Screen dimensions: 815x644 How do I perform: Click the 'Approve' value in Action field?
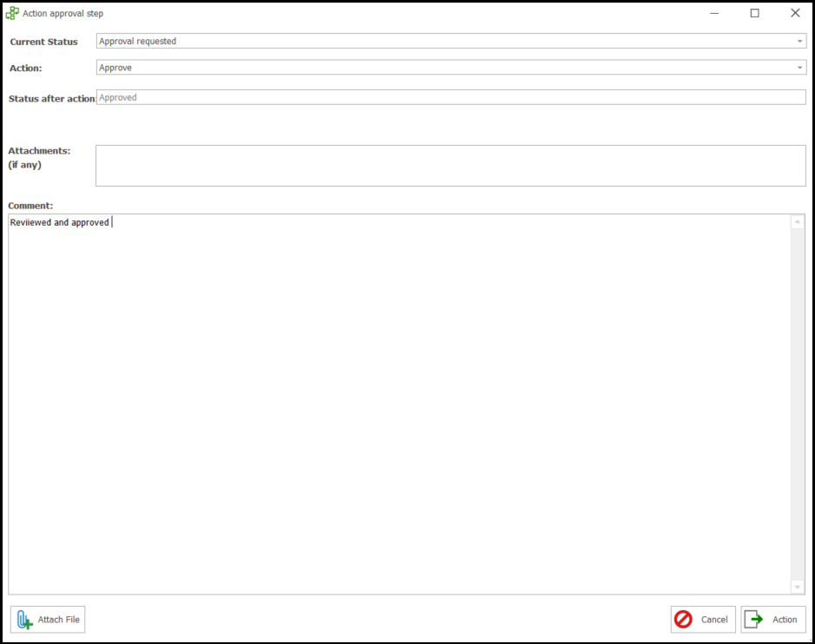tap(115, 68)
